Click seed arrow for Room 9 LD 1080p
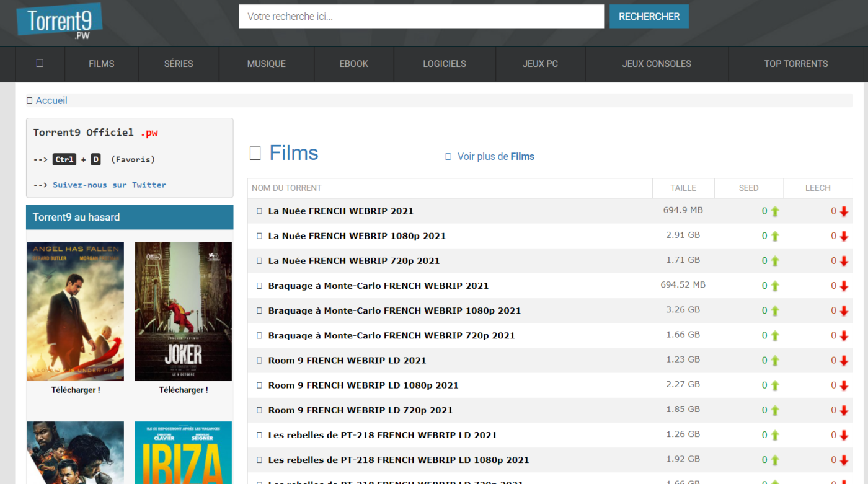 coord(775,385)
